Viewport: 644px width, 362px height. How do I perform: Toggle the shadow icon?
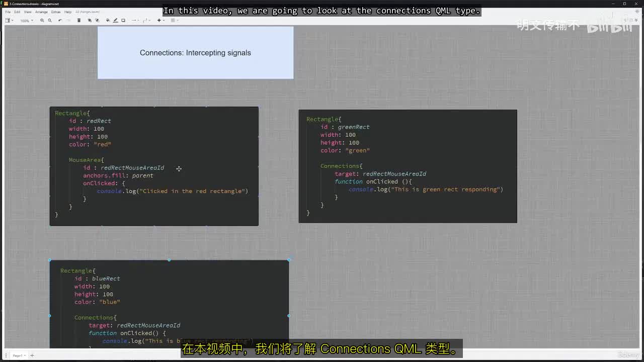[123, 20]
